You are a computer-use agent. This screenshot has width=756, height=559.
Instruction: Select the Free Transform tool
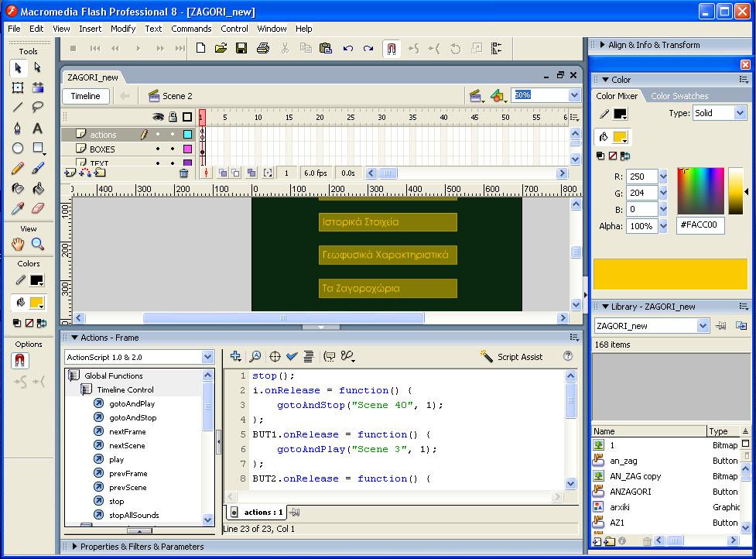18,87
